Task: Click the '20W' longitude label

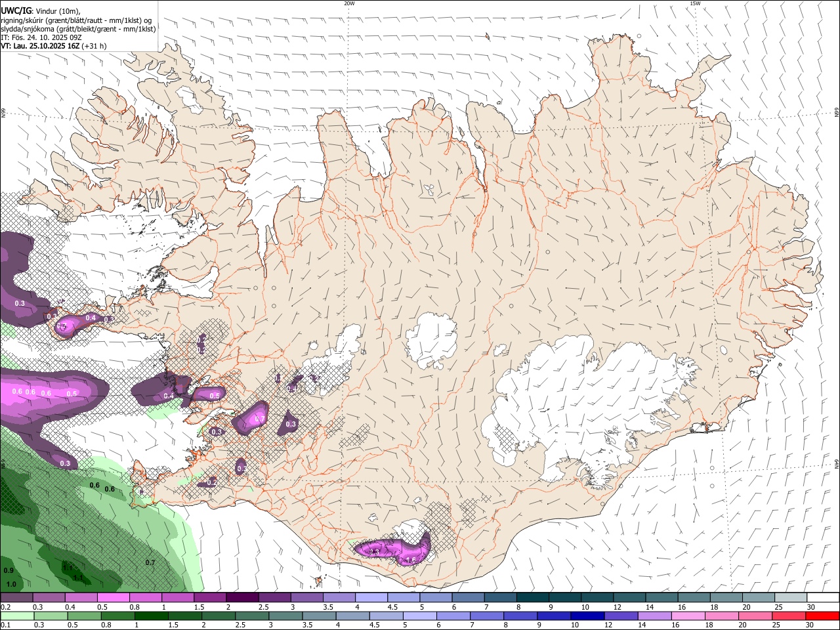Action: coord(349,3)
